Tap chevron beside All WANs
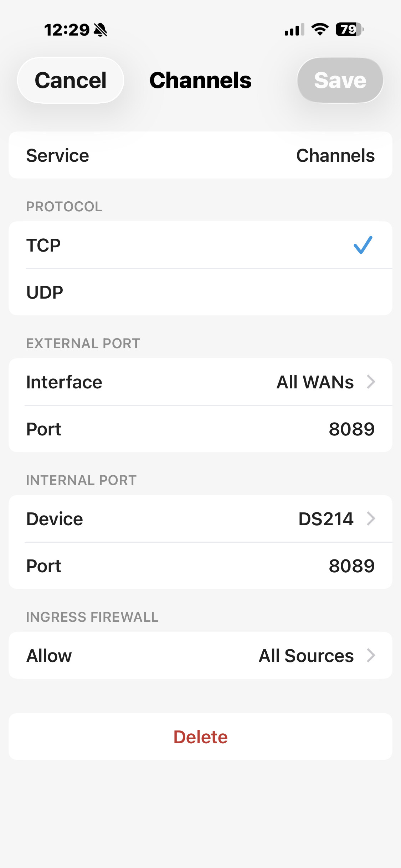 [x=371, y=382]
